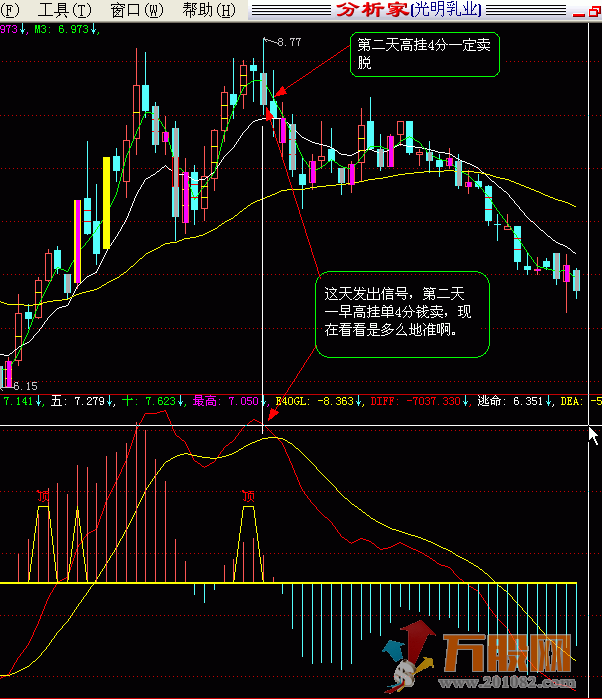Open the 窗口(W) menu

point(137,10)
